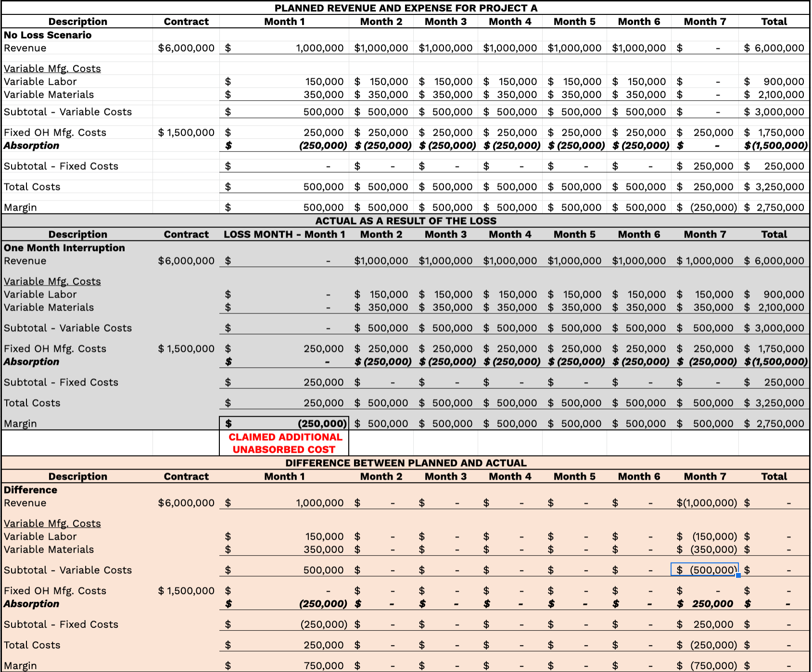
Task: Select the actual section Revenue Month 7 $1,000,000 cell
Action: (x=705, y=261)
